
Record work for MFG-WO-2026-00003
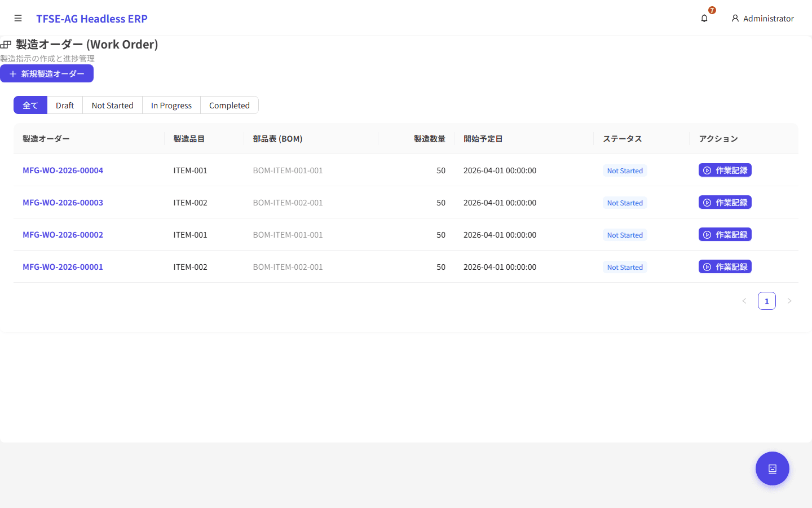click(x=725, y=203)
